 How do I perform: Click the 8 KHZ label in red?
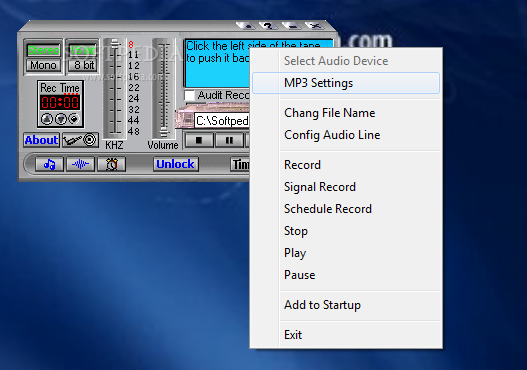point(131,44)
